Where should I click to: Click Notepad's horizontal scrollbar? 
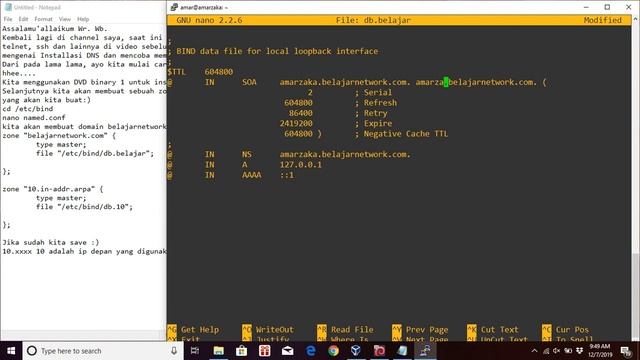(83, 336)
